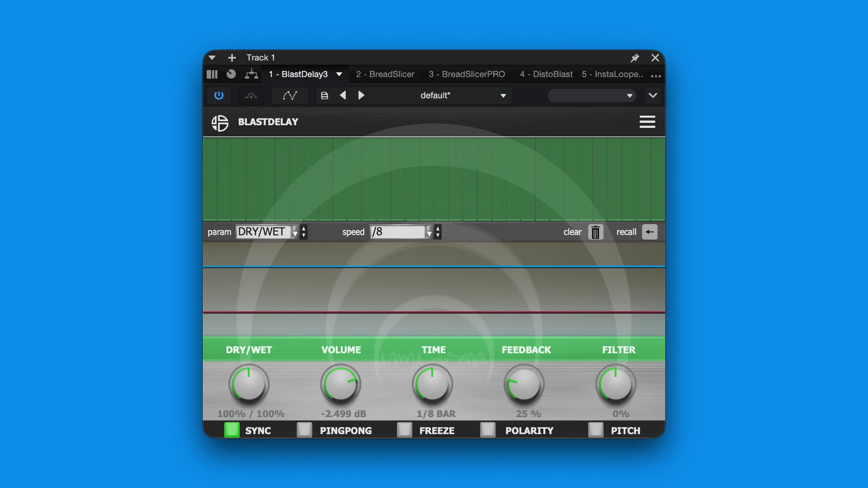Viewport: 868px width, 488px height.
Task: Click the automation curve icon
Action: tap(290, 95)
